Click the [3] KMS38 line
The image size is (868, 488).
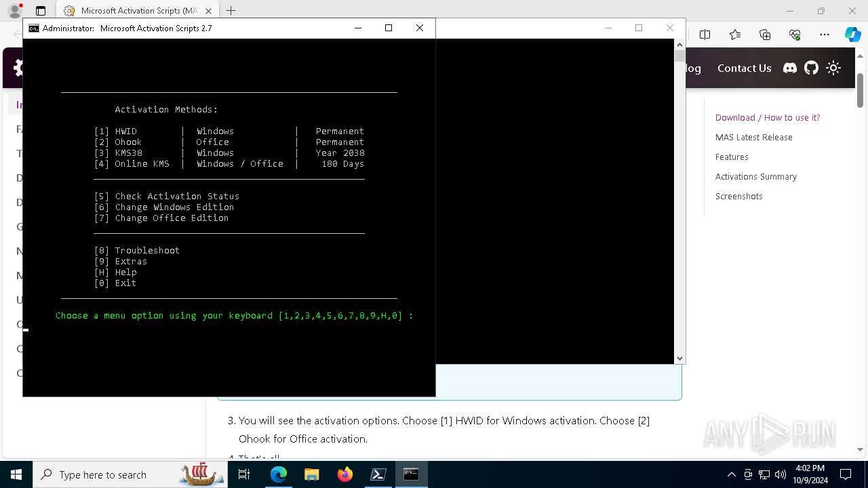click(229, 152)
